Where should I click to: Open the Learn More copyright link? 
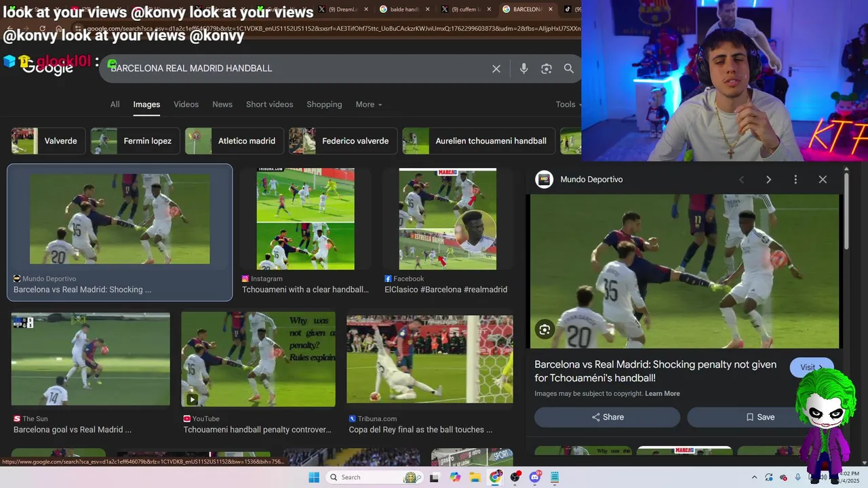663,394
